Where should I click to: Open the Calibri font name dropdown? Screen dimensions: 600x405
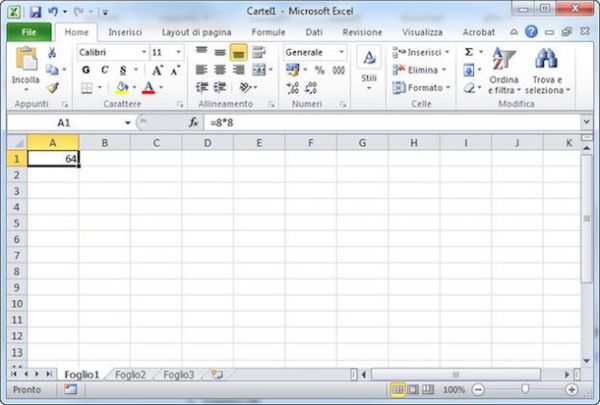point(144,52)
